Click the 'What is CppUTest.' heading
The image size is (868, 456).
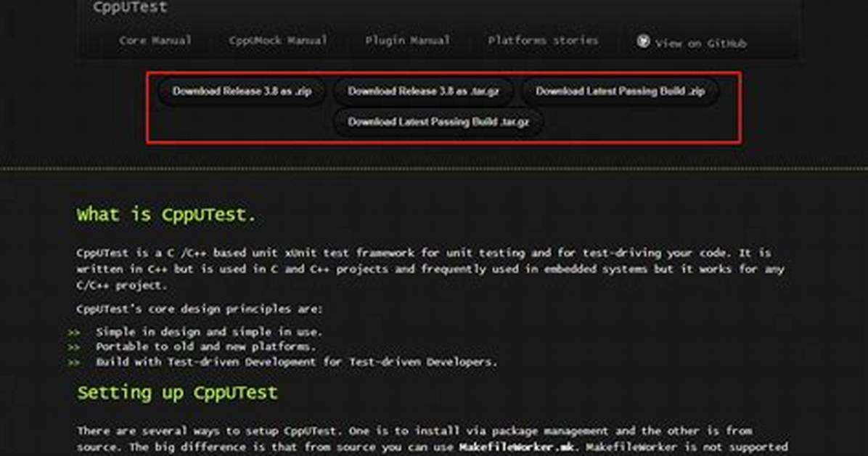coord(166,215)
